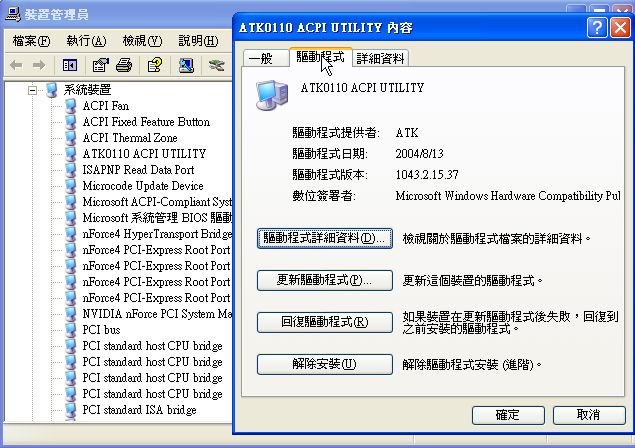Click the 系統裝置 category icon

coord(52,90)
